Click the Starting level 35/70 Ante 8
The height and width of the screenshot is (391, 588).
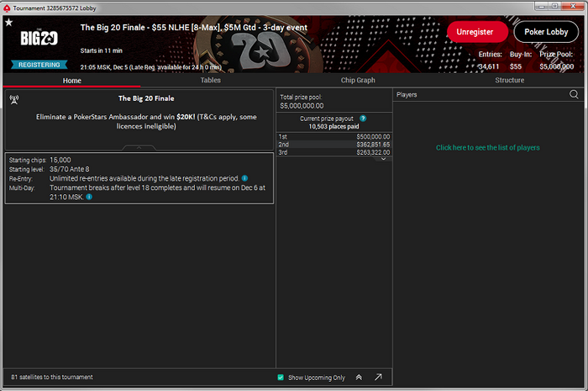click(70, 169)
